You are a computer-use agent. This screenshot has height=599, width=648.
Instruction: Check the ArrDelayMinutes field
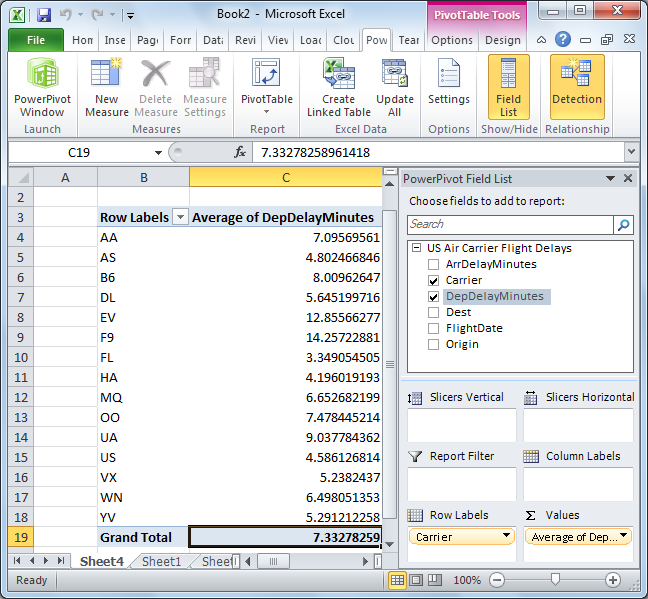tap(433, 264)
